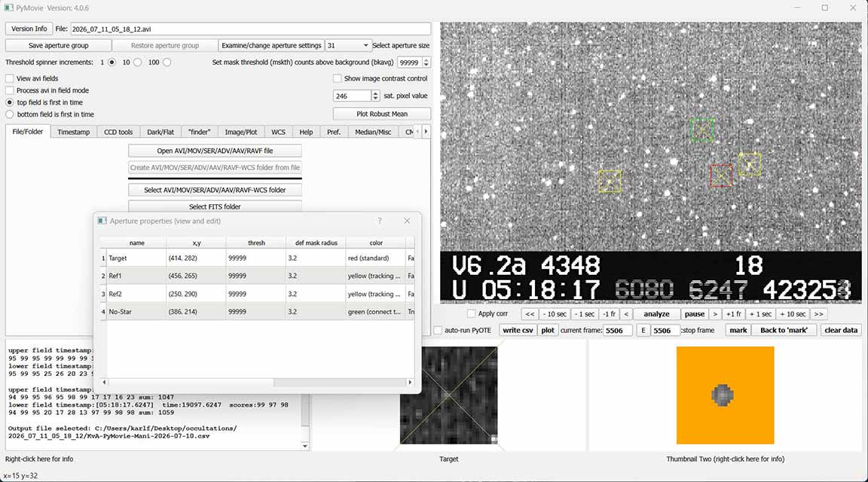Image resolution: width=868 pixels, height=482 pixels.
Task: Click Plot Robust Mean button
Action: point(382,114)
